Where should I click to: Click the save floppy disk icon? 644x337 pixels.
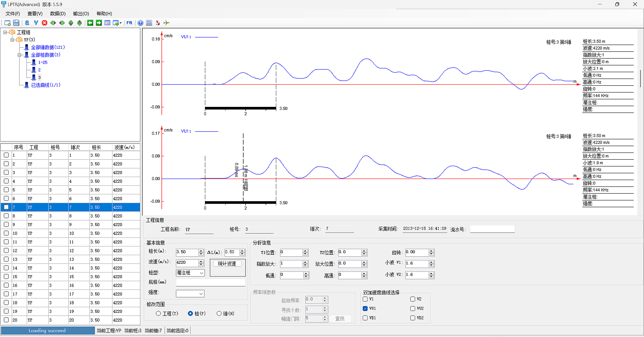tap(16, 23)
